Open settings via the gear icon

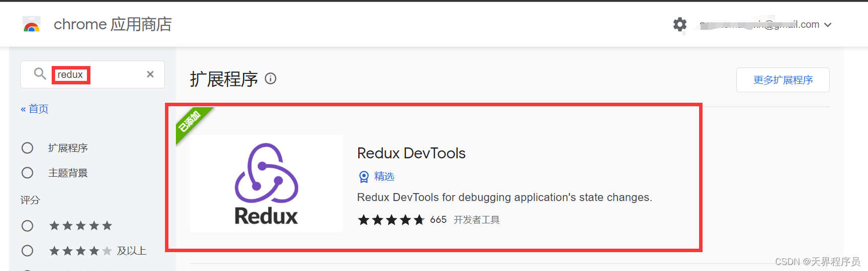click(680, 24)
